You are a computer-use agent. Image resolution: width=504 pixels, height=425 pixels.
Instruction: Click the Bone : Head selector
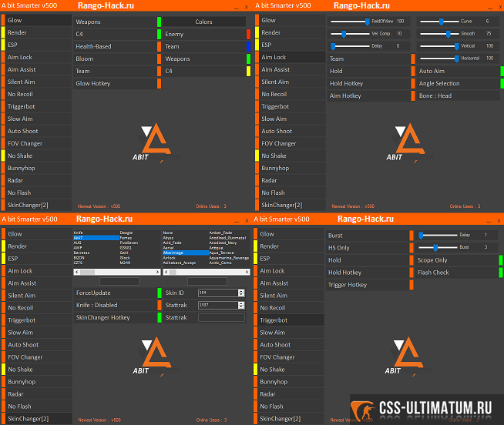coord(458,95)
